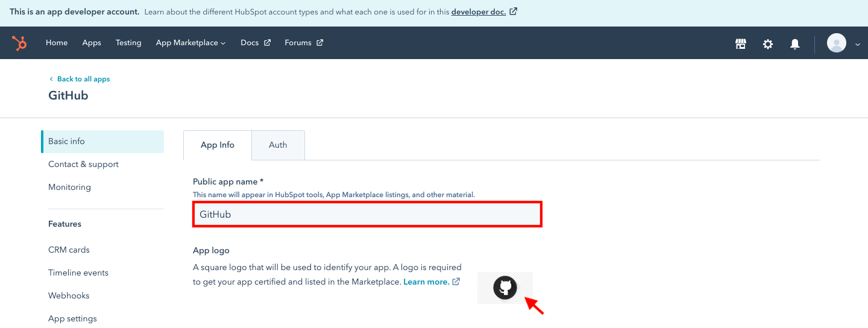Select Basic info in sidebar

coord(102,141)
